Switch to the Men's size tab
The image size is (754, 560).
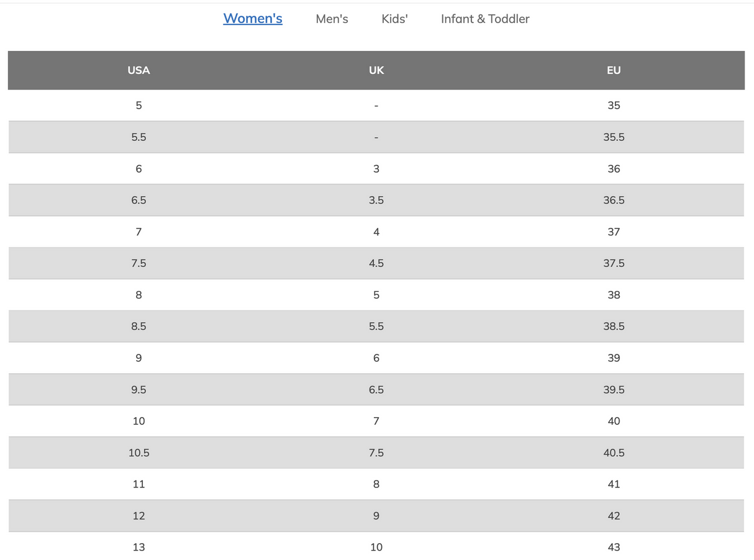[x=332, y=19]
